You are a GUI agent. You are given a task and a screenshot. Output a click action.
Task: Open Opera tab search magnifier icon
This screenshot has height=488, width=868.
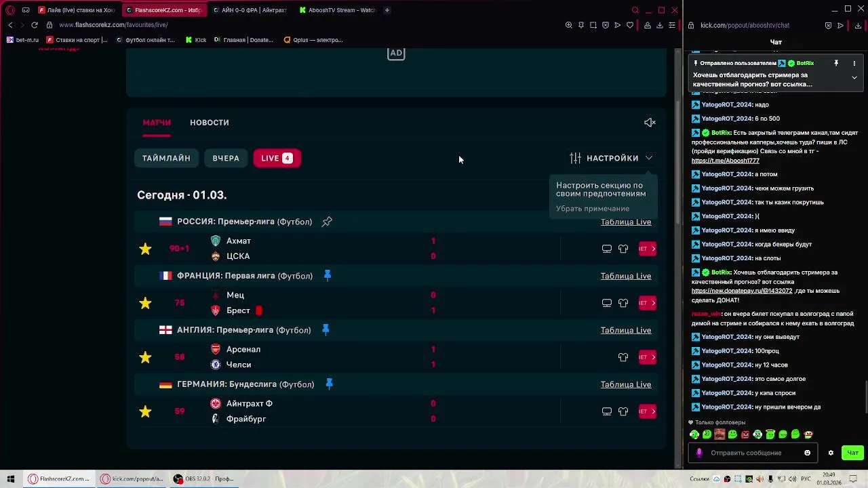(x=635, y=10)
